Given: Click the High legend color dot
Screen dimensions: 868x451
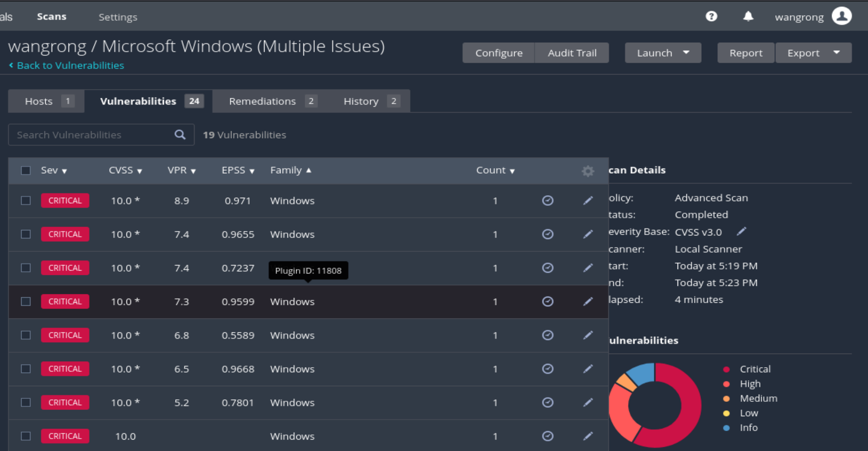Looking at the screenshot, I should [726, 384].
